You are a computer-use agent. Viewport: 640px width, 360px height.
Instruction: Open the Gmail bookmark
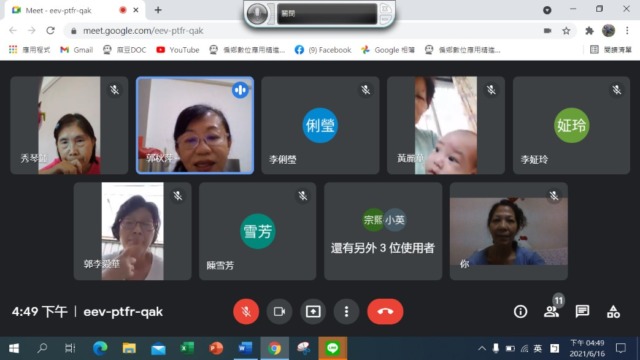[x=77, y=50]
